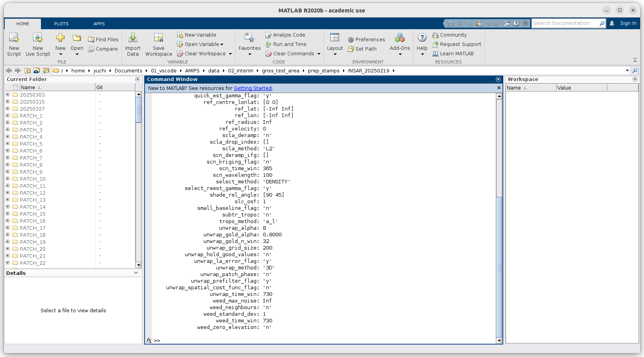Click Sign In
The width and height of the screenshot is (644, 357).
coord(628,23)
